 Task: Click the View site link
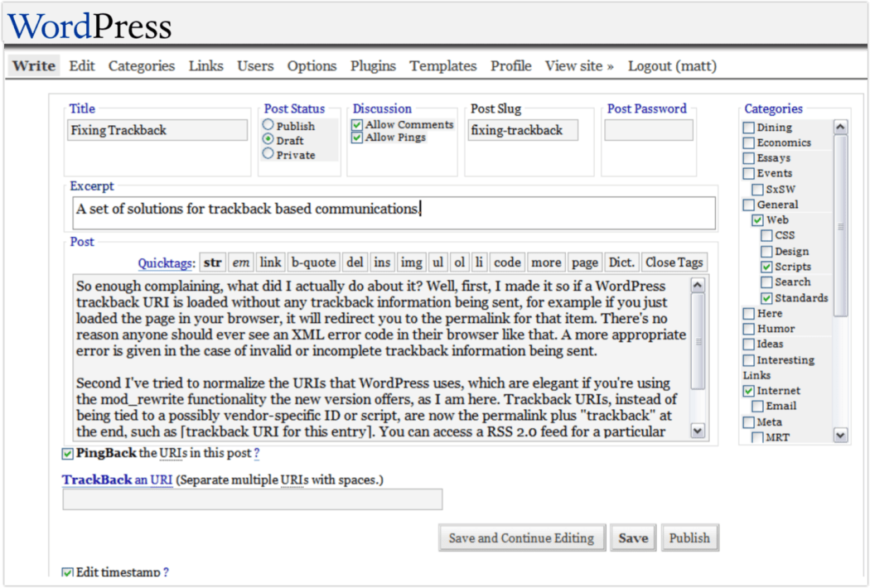click(x=579, y=66)
